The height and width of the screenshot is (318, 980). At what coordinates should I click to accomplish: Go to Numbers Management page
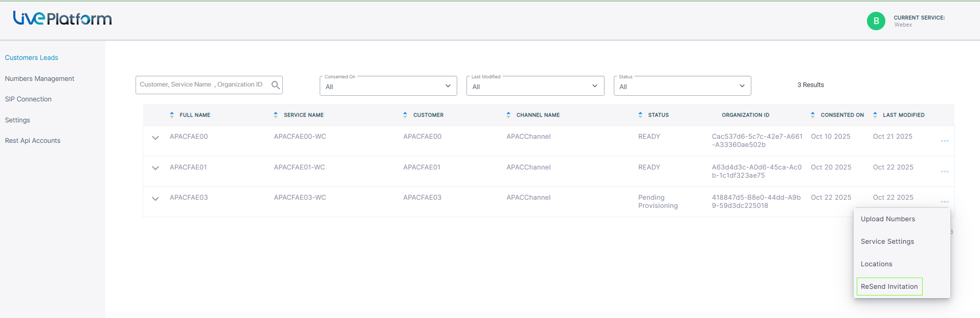(x=39, y=79)
